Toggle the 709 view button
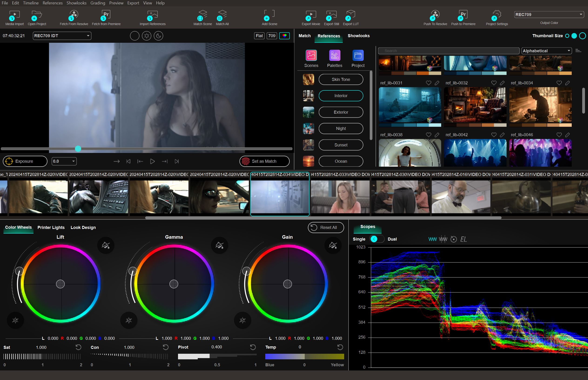The image size is (588, 380). pos(272,36)
